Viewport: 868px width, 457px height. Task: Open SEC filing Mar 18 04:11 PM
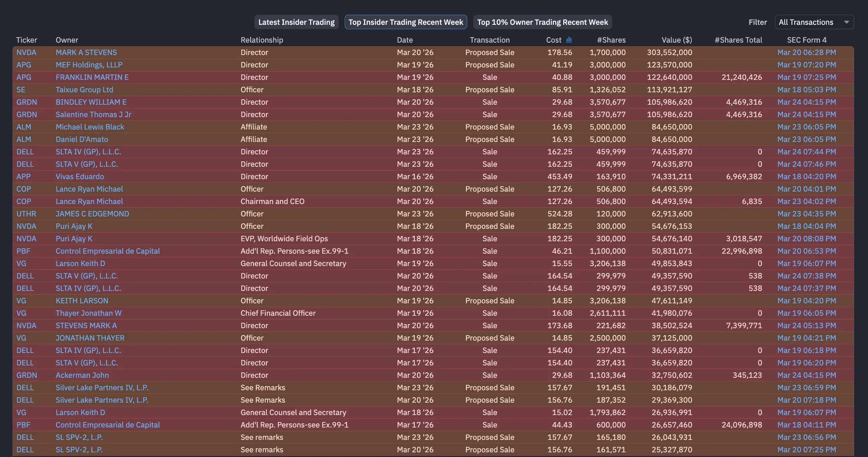coord(806,425)
